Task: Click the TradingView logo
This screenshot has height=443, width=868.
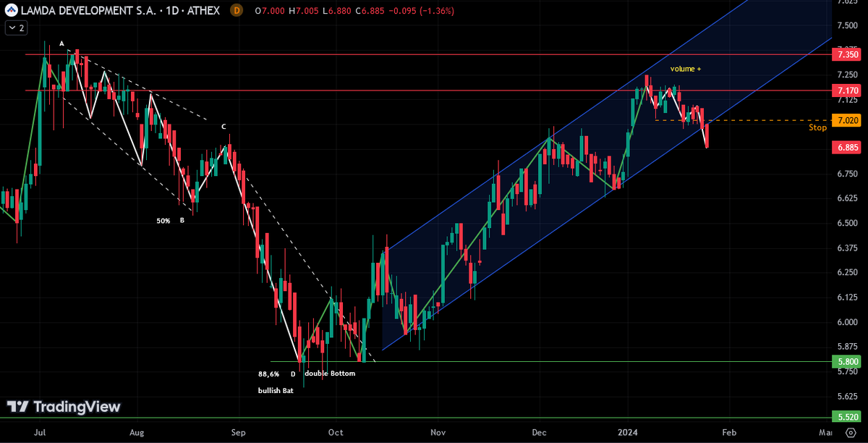Action: [x=64, y=407]
